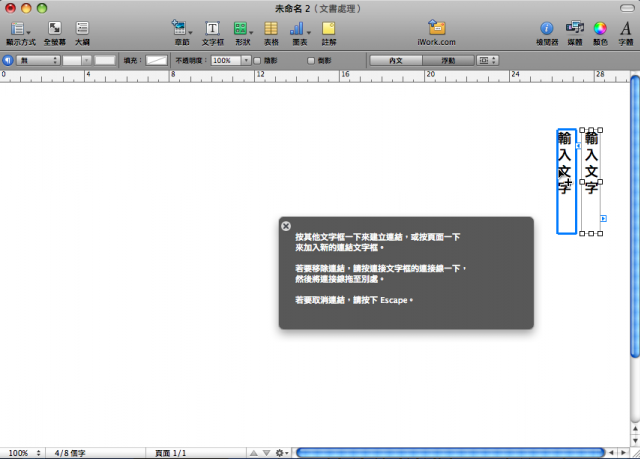640x459 pixels.
Task: Open the 形狀 dropdown arrow
Action: tap(251, 33)
